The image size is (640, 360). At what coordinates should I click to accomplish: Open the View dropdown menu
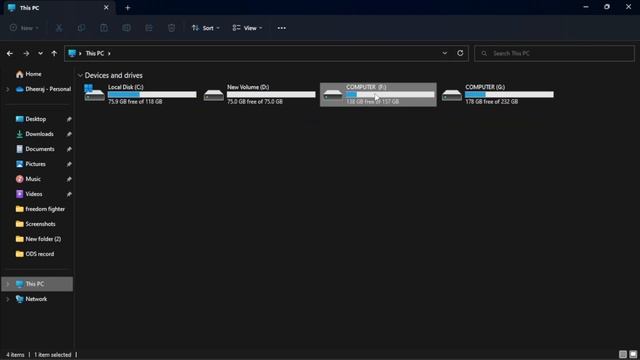(x=247, y=28)
